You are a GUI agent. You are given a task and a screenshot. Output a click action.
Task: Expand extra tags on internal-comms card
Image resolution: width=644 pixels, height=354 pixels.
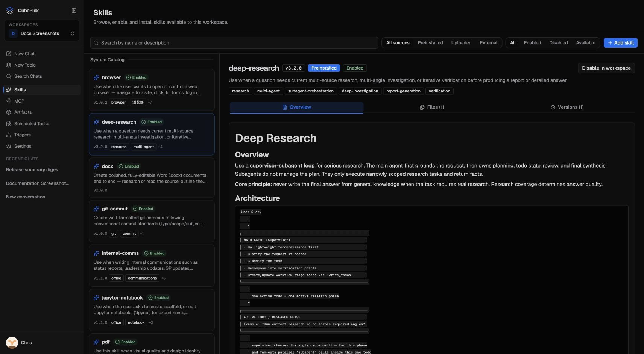coord(163,278)
